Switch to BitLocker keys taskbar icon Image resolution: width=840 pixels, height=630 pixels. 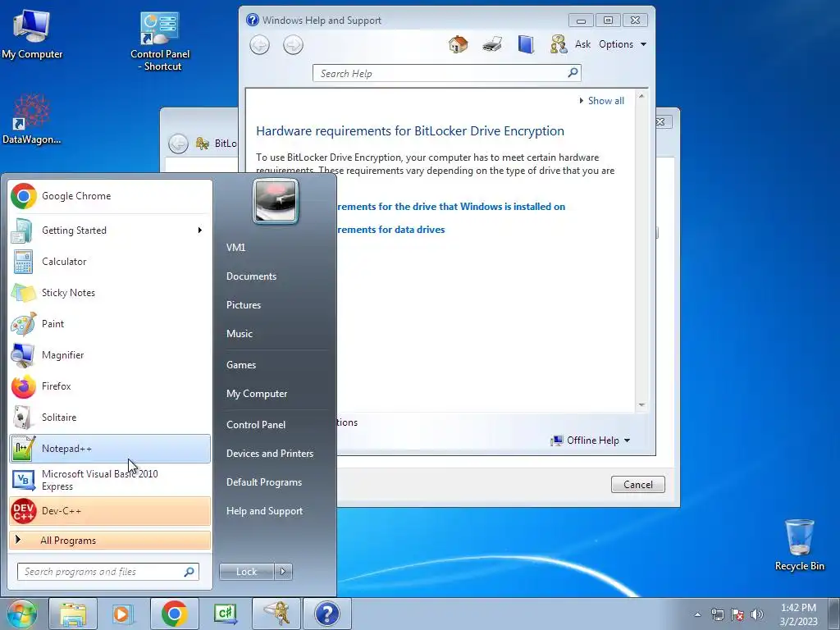(x=277, y=614)
